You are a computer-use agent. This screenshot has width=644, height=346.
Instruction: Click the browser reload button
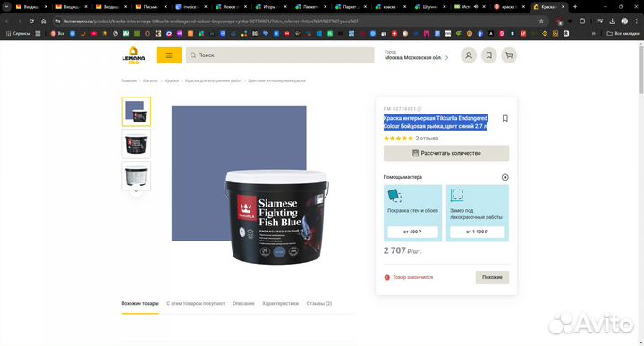(x=31, y=21)
